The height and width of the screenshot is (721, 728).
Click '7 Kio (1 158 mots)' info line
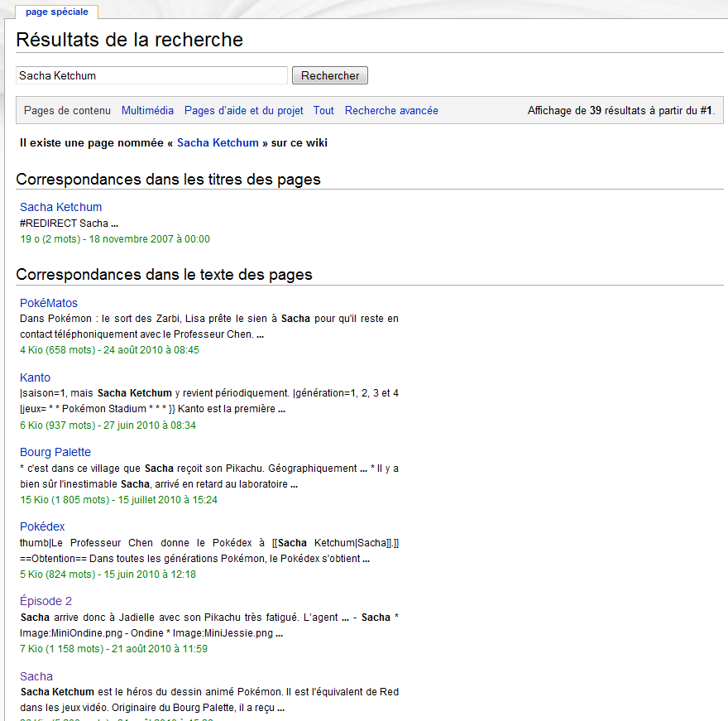tap(113, 649)
